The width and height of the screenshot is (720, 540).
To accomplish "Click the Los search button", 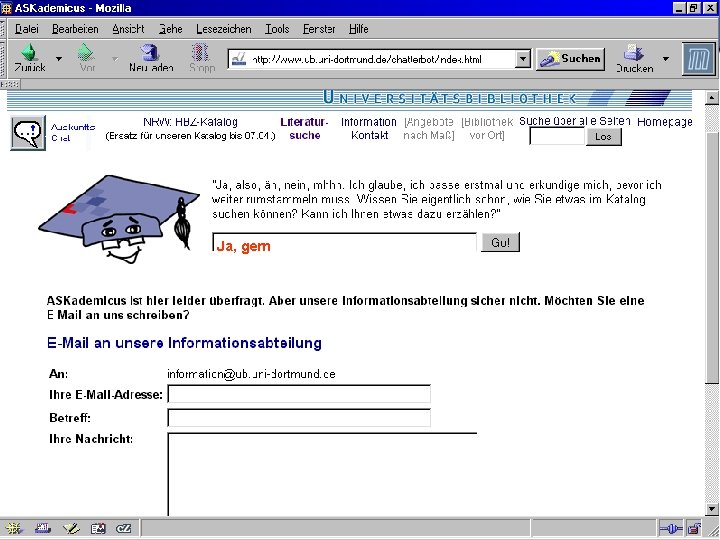I will point(603,136).
